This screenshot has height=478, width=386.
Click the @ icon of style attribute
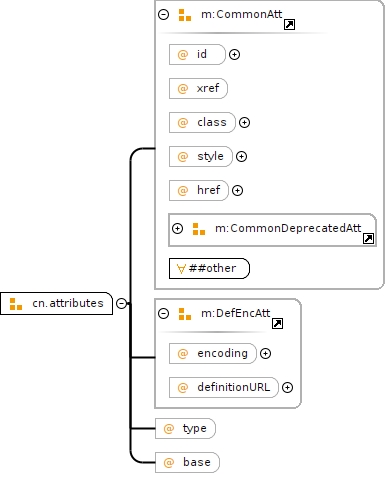coord(183,157)
